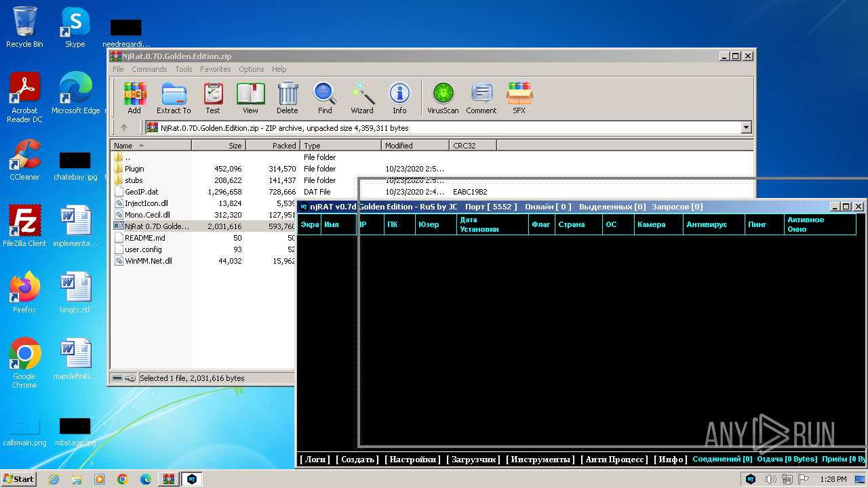The image size is (868, 488).
Task: Launch the Wizard wand icon
Action: (x=362, y=98)
